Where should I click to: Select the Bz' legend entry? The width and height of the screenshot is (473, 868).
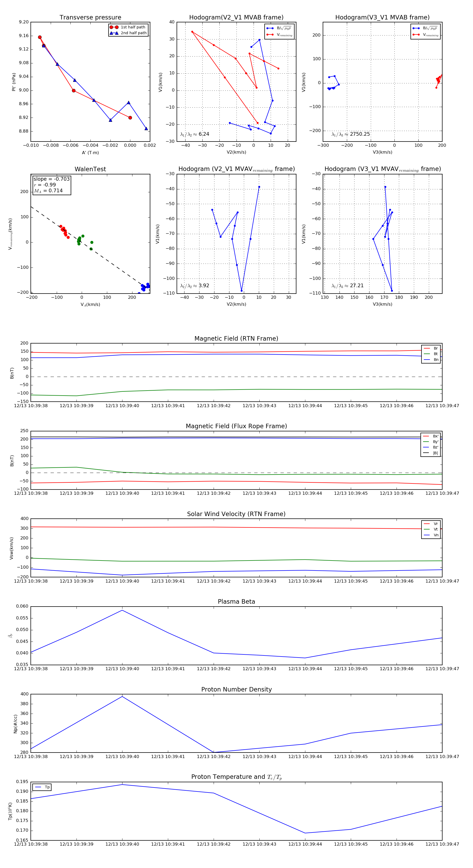pos(431,447)
